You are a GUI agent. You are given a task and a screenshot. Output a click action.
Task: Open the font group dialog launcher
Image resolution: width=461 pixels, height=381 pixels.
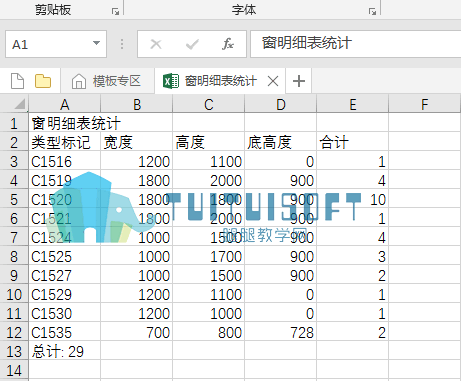point(372,12)
